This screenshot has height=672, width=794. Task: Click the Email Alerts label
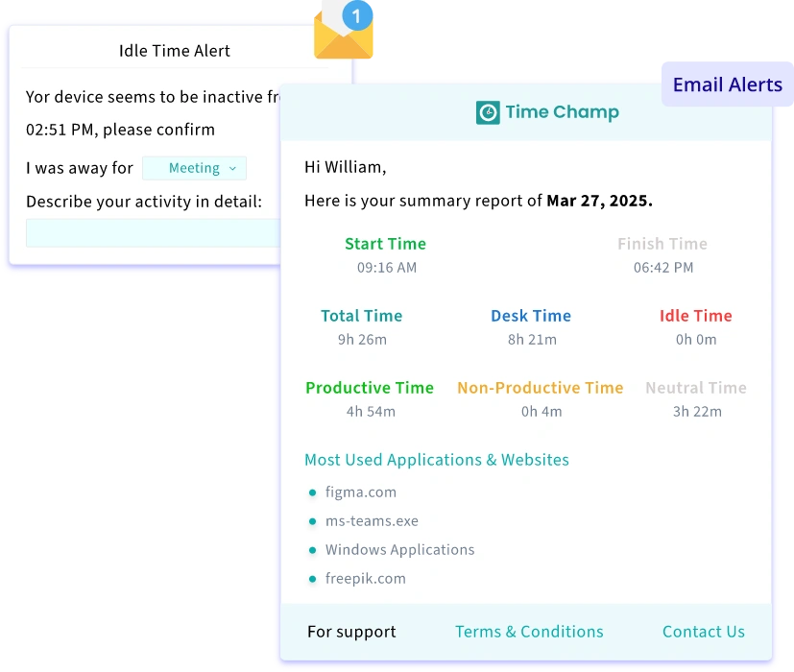coord(727,84)
